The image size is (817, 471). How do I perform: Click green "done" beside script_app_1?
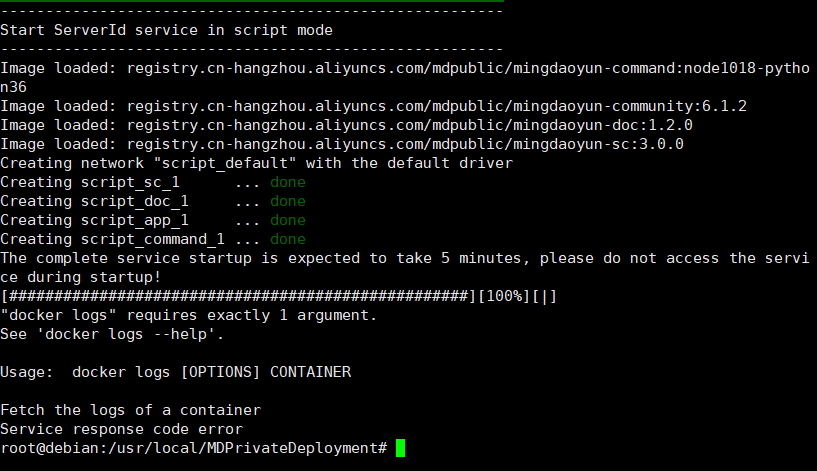pos(288,220)
